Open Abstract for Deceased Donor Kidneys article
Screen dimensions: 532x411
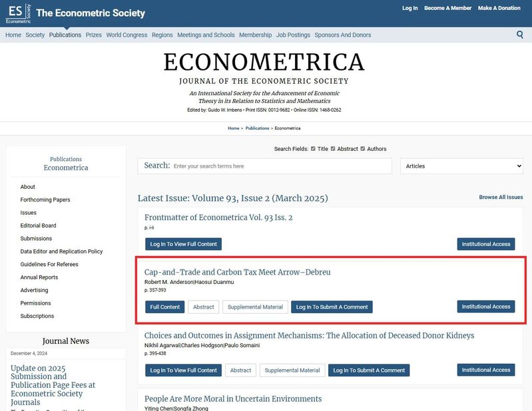point(240,370)
